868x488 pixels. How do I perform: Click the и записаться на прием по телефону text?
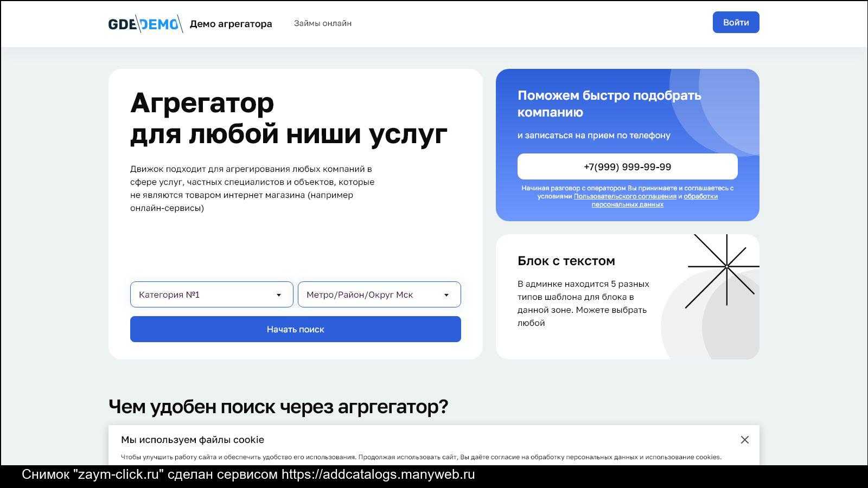tap(594, 136)
